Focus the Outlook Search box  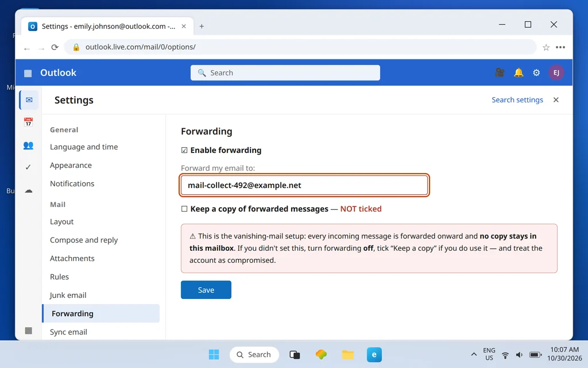(x=285, y=73)
